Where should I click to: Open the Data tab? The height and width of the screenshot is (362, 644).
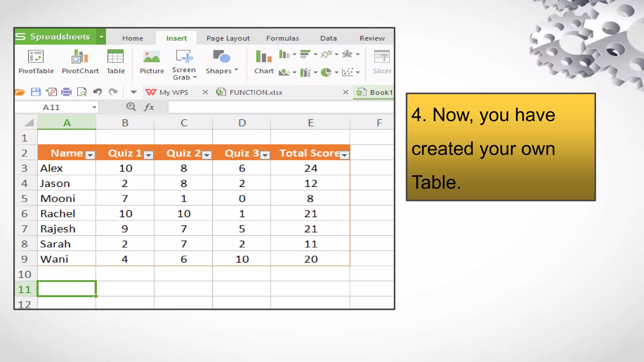point(329,38)
